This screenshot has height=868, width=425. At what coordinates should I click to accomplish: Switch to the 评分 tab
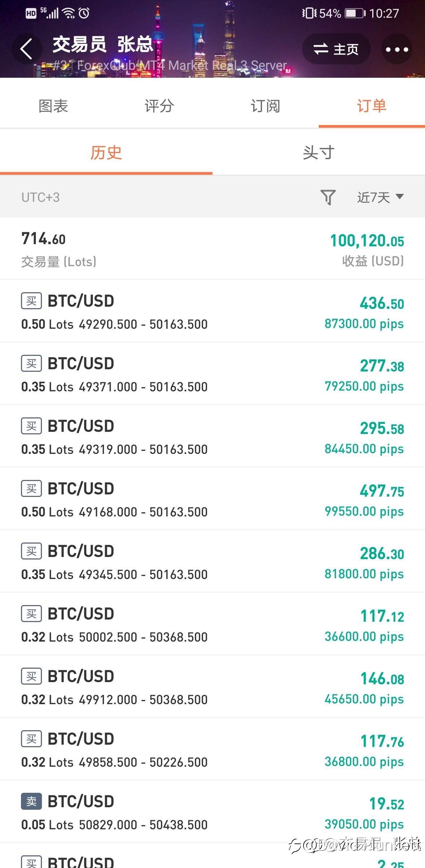(159, 106)
